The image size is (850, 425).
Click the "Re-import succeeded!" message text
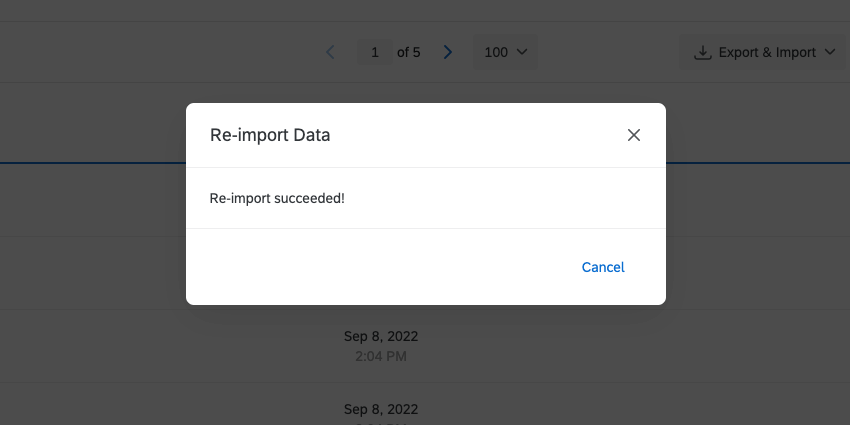277,198
